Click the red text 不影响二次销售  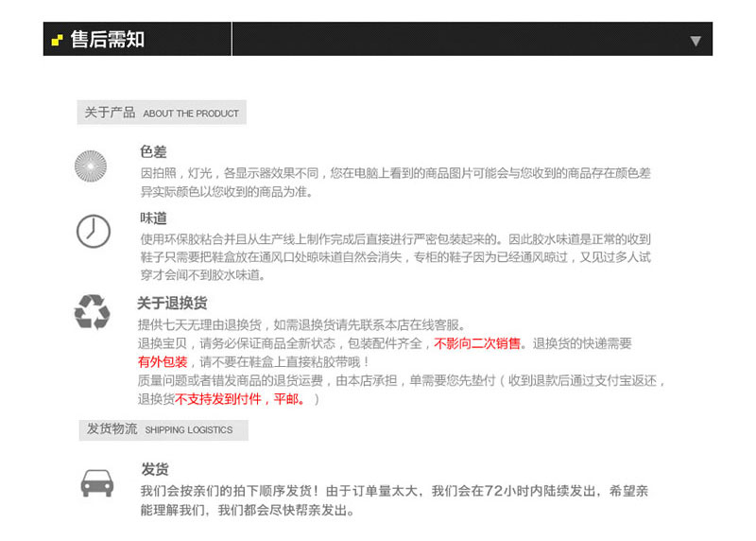click(477, 343)
